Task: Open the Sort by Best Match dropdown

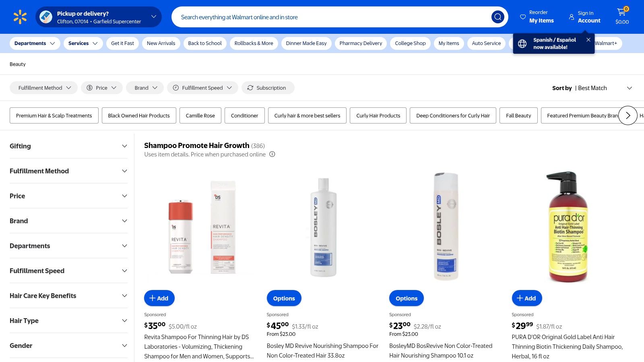Action: point(592,88)
